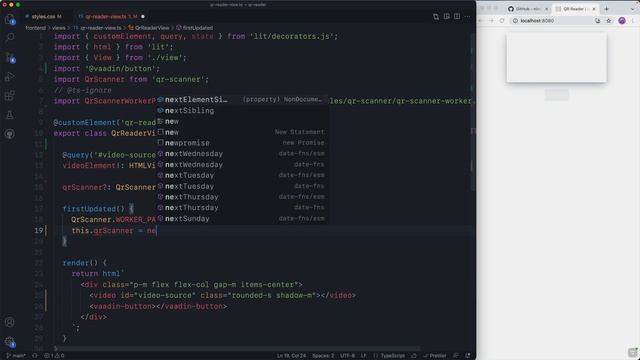The width and height of the screenshot is (640, 360).
Task: Click the Prettier status bar item
Action: pos(435,356)
